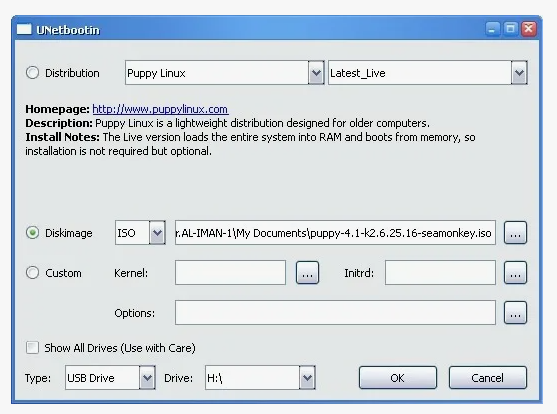Browse for a Kernel file
Screen dimensions: 557x414
tap(307, 273)
